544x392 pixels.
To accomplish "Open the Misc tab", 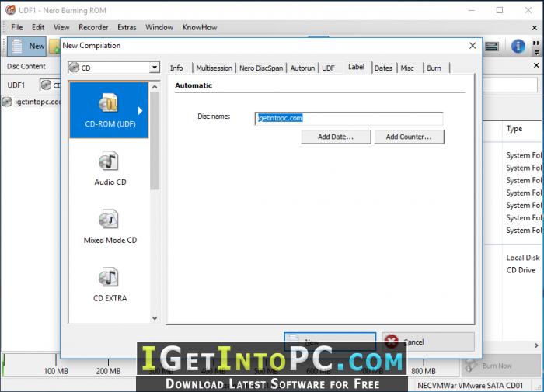I will 407,68.
